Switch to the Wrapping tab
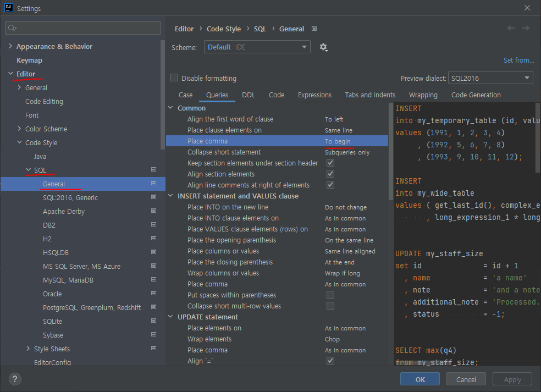This screenshot has width=541, height=392. [423, 95]
